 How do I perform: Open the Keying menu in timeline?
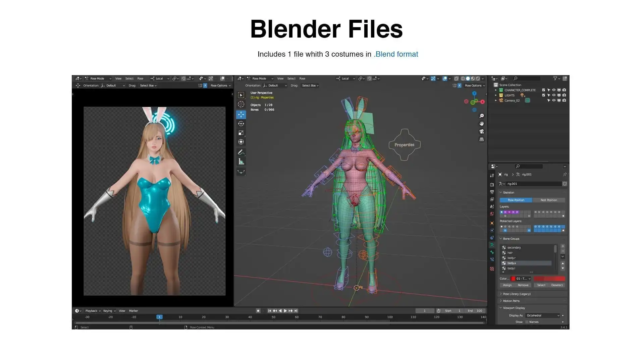tap(109, 311)
